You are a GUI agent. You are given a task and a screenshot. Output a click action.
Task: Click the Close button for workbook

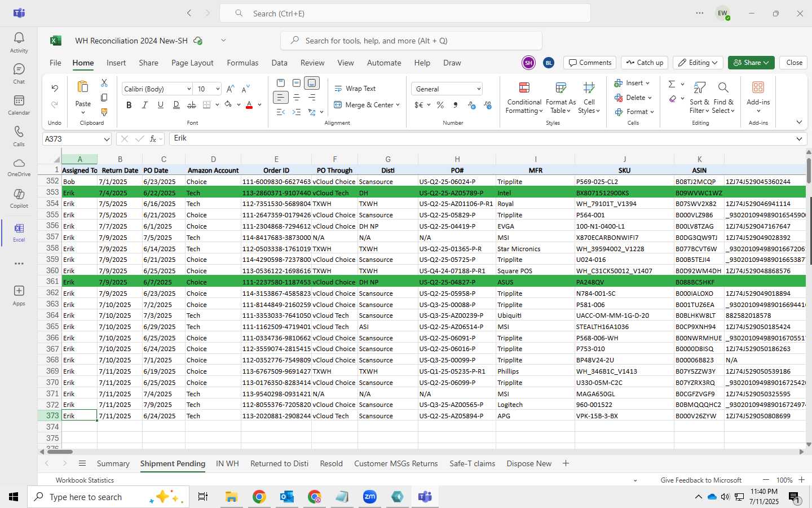[794, 63]
